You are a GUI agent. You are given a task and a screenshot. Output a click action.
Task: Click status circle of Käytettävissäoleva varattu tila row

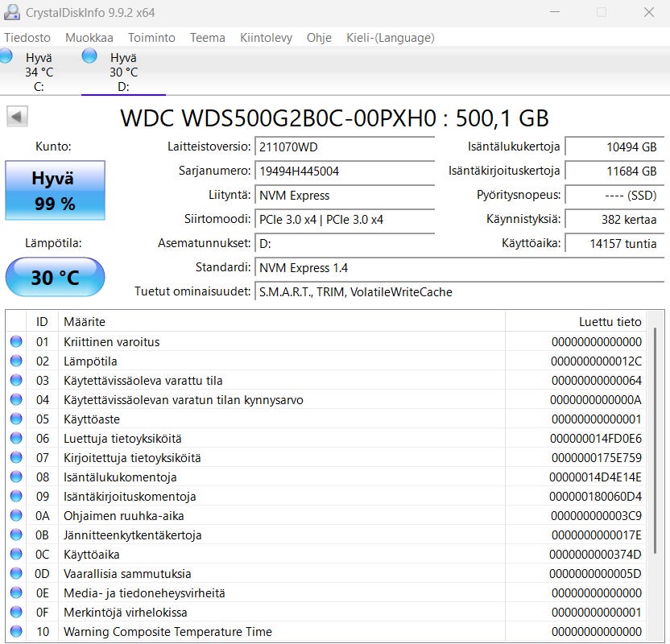coord(16,380)
